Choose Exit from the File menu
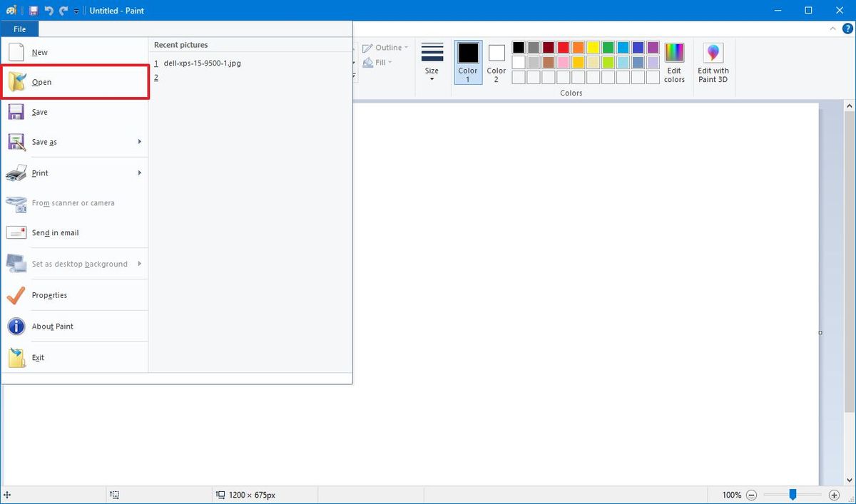This screenshot has width=856, height=504. [37, 357]
